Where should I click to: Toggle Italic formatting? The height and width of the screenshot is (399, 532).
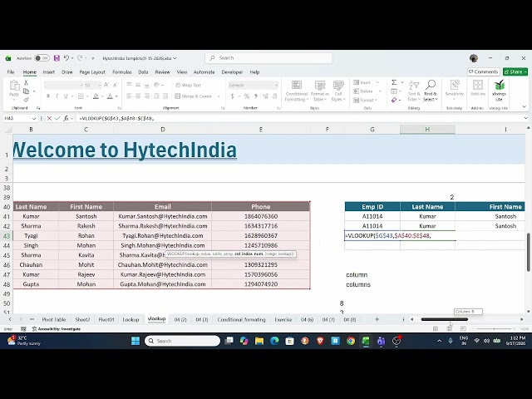coord(57,96)
